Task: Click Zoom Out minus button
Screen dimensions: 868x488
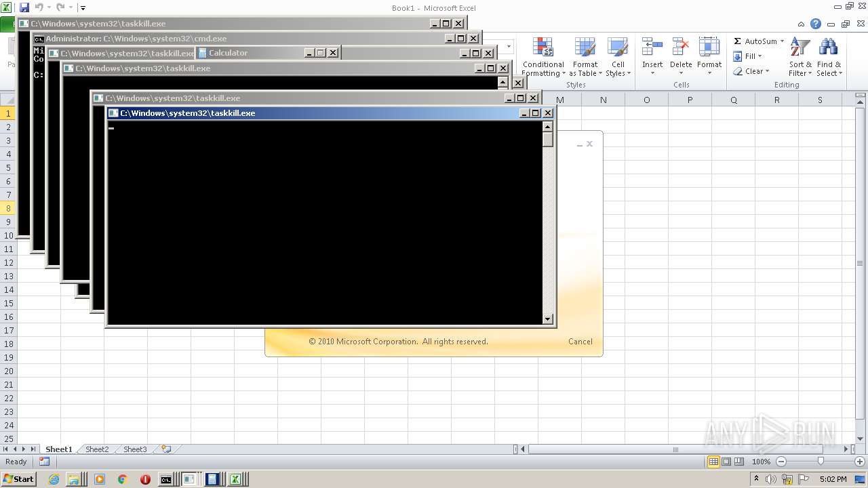Action: coord(781,462)
